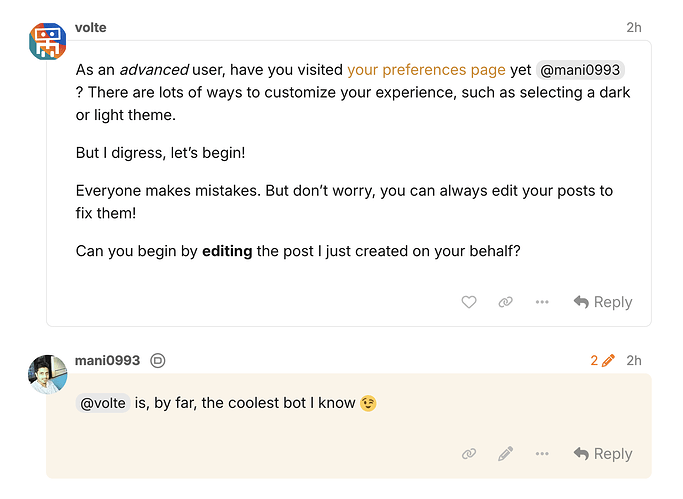View edit history via orange pencil count
Screen dimensions: 683x499
pos(602,361)
